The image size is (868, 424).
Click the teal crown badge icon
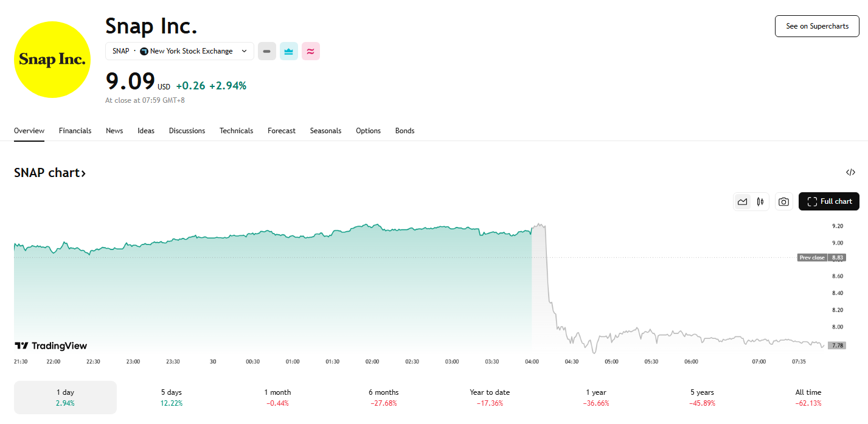288,51
